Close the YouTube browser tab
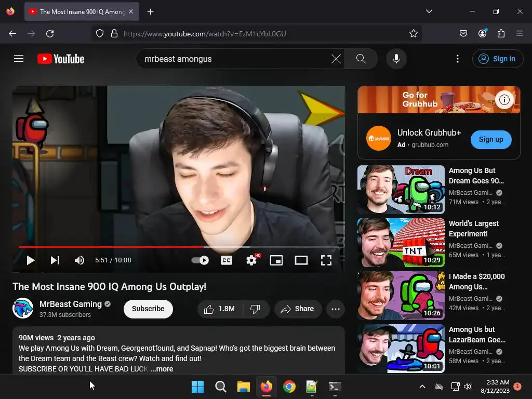Image resolution: width=532 pixels, height=399 pixels. point(131,11)
